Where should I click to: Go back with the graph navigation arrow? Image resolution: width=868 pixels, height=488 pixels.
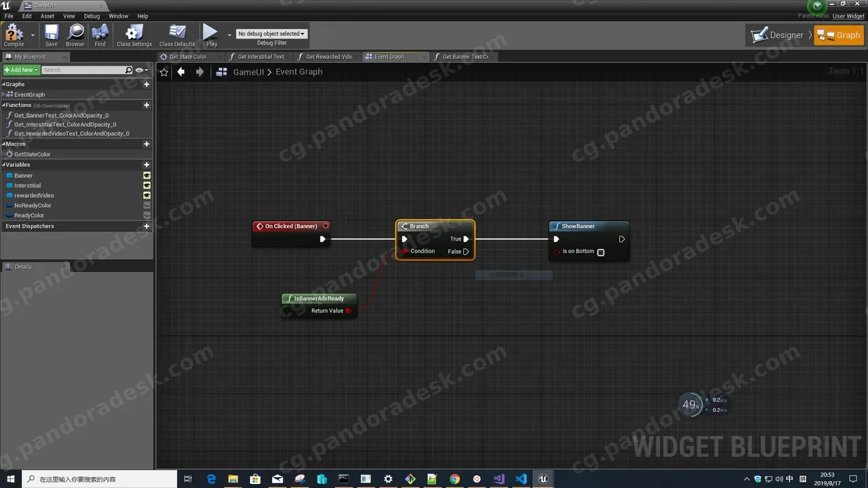(181, 72)
